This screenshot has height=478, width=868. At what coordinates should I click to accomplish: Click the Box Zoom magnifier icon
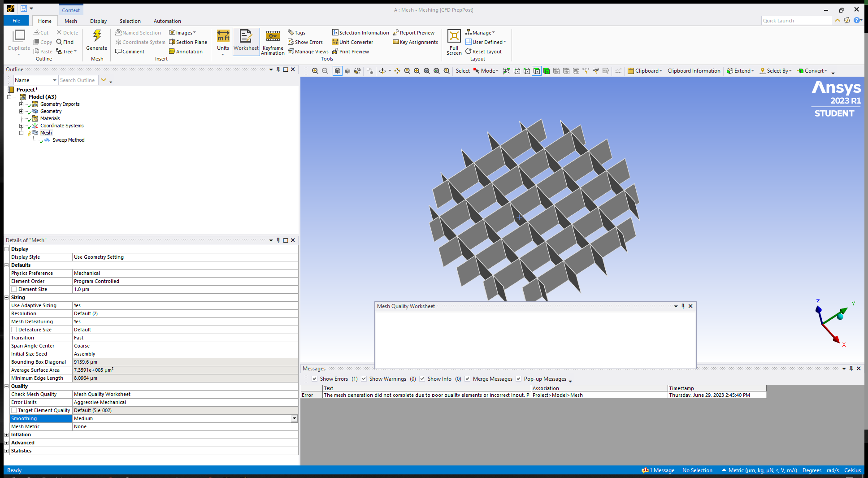pyautogui.click(x=417, y=71)
